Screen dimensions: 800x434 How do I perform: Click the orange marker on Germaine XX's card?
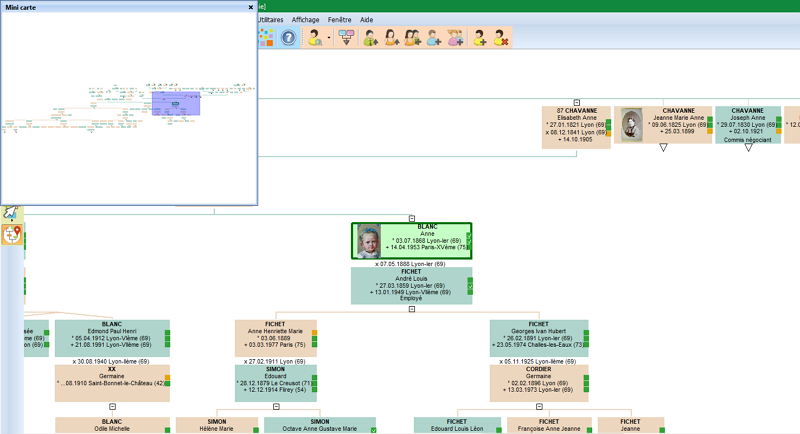point(167,378)
